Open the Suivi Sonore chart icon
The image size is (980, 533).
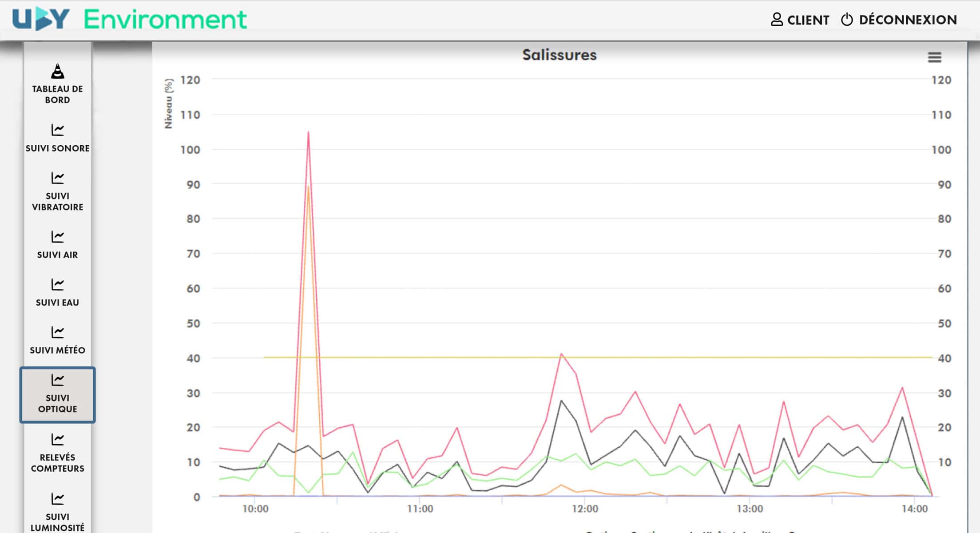[x=57, y=130]
